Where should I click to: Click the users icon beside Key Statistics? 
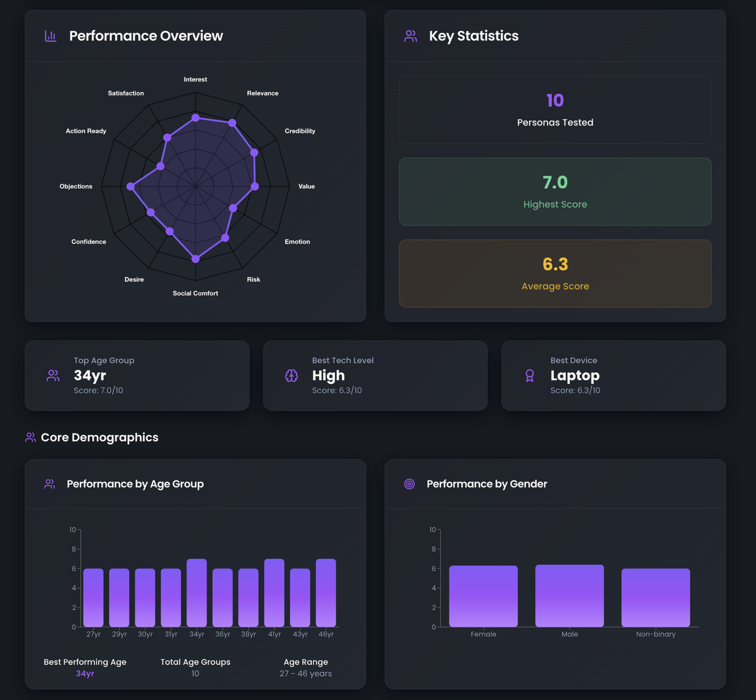[410, 36]
